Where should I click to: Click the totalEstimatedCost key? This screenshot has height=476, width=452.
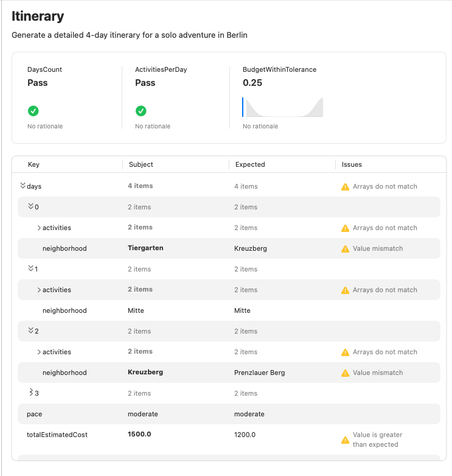[x=57, y=435]
